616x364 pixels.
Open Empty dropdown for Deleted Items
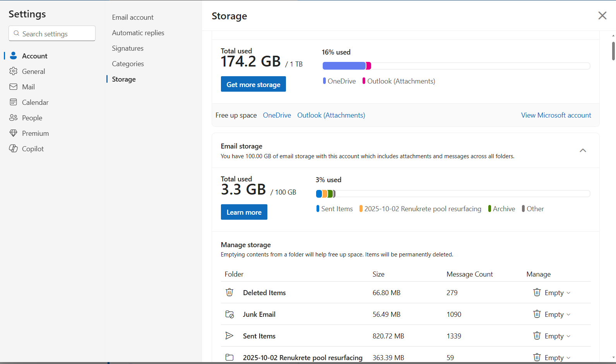point(552,292)
